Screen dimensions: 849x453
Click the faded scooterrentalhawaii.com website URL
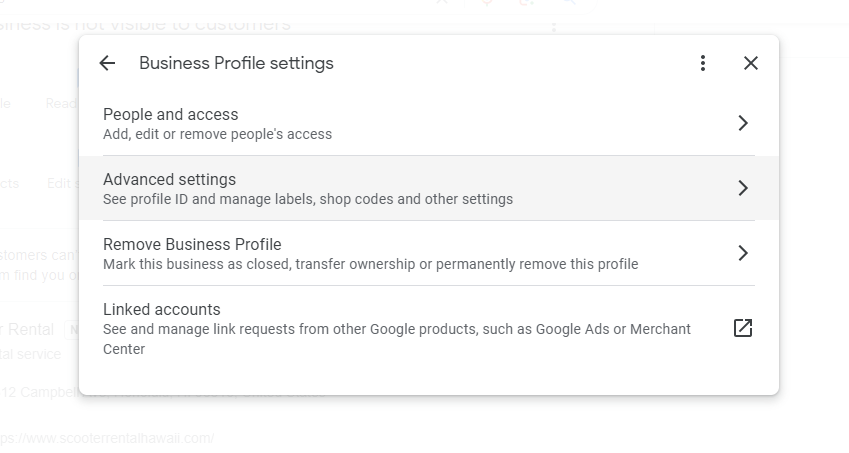click(107, 438)
